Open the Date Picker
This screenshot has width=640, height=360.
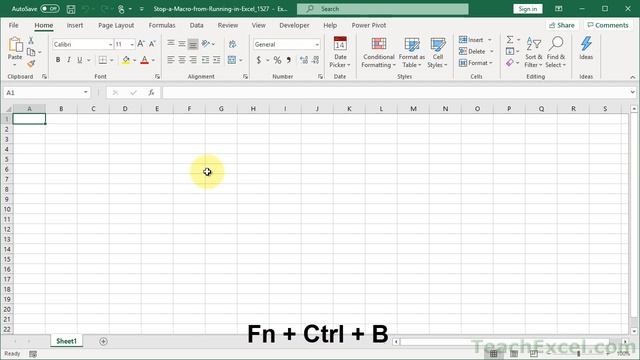[x=340, y=52]
